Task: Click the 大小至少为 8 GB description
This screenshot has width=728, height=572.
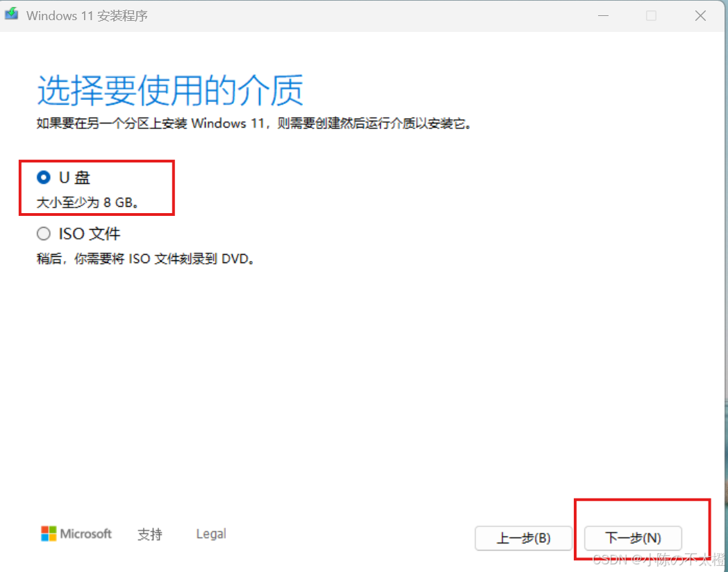Action: (x=88, y=202)
